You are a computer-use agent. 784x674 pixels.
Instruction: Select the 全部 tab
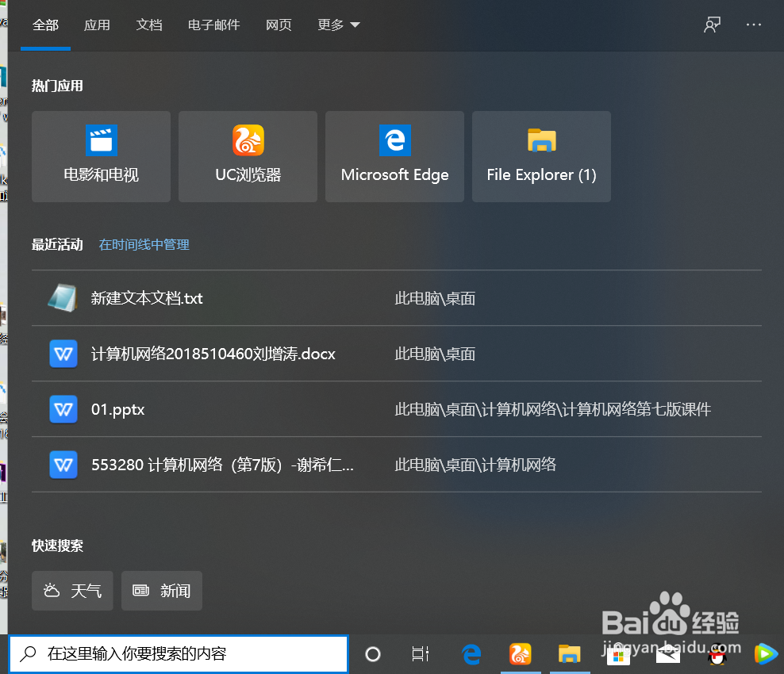(x=45, y=25)
